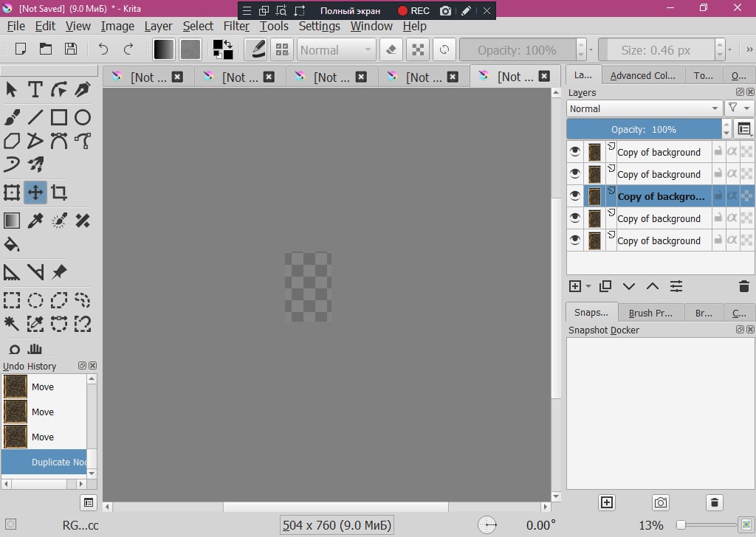756x537 pixels.
Task: Open the layer filter funnel dropdown
Action: pyautogui.click(x=738, y=108)
